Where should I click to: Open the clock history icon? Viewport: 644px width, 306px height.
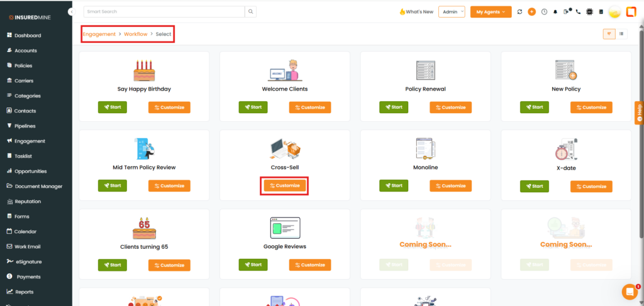pyautogui.click(x=544, y=12)
